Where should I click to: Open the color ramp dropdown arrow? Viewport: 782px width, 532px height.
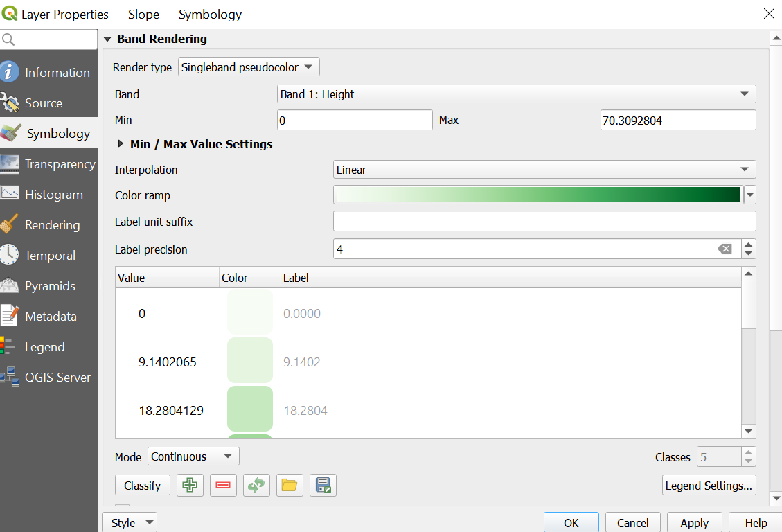tap(749, 195)
